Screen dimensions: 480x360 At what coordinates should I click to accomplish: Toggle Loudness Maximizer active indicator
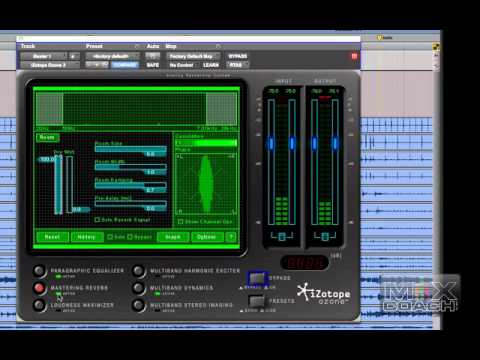[x=58, y=311]
